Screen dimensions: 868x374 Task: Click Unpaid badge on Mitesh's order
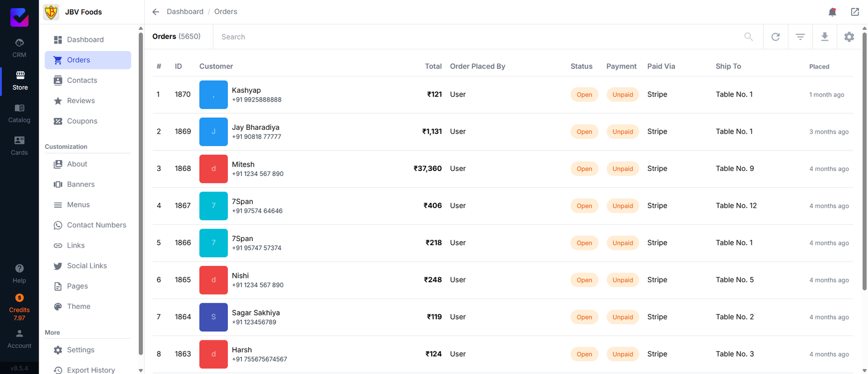pos(623,169)
